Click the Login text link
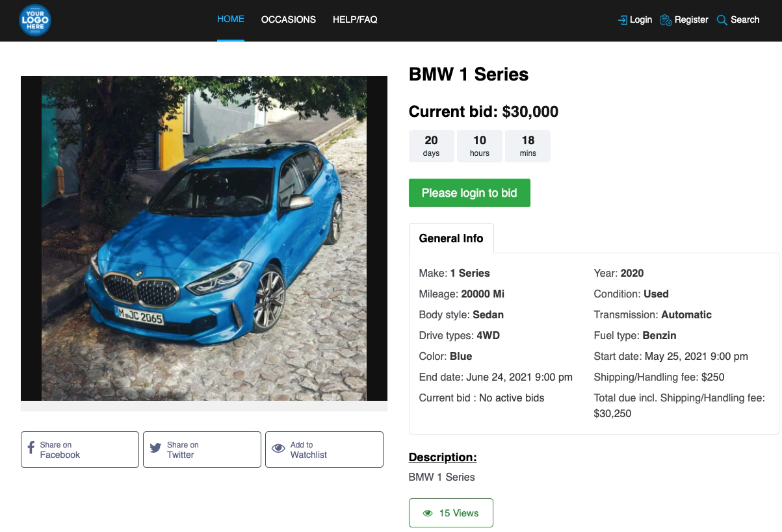Viewport: 782px width, 532px height. coord(641,20)
